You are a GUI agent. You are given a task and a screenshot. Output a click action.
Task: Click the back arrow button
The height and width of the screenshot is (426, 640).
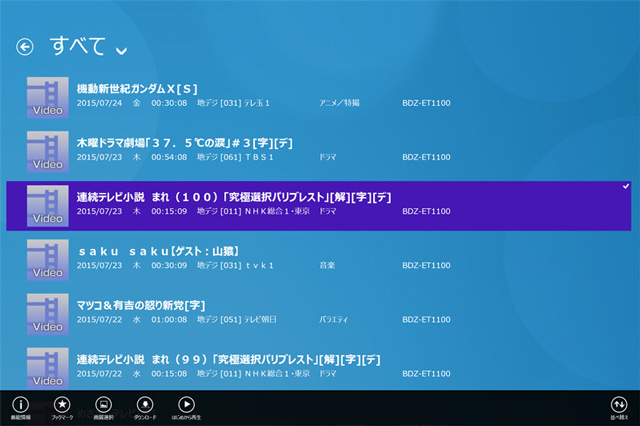[x=25, y=46]
